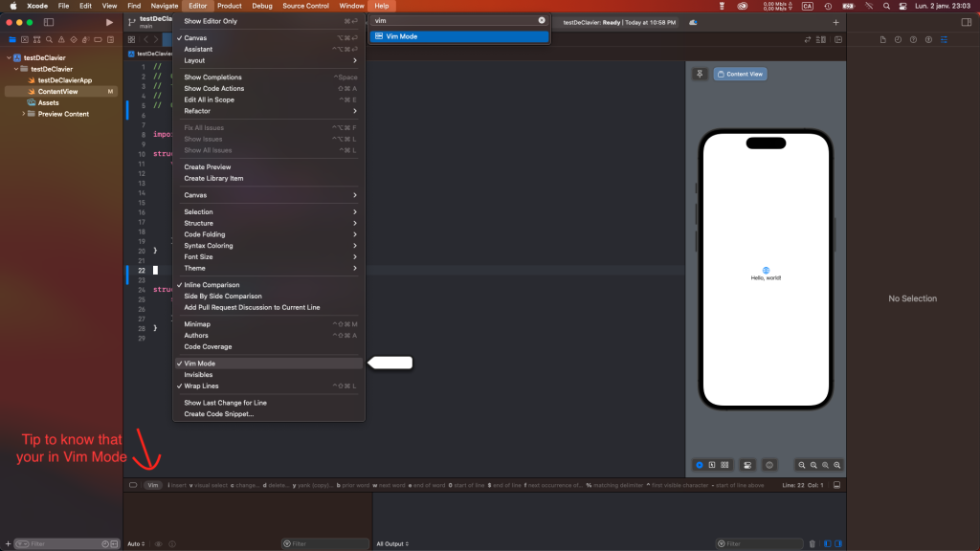Open the Report navigator icon
The image size is (980, 551).
tap(111, 39)
